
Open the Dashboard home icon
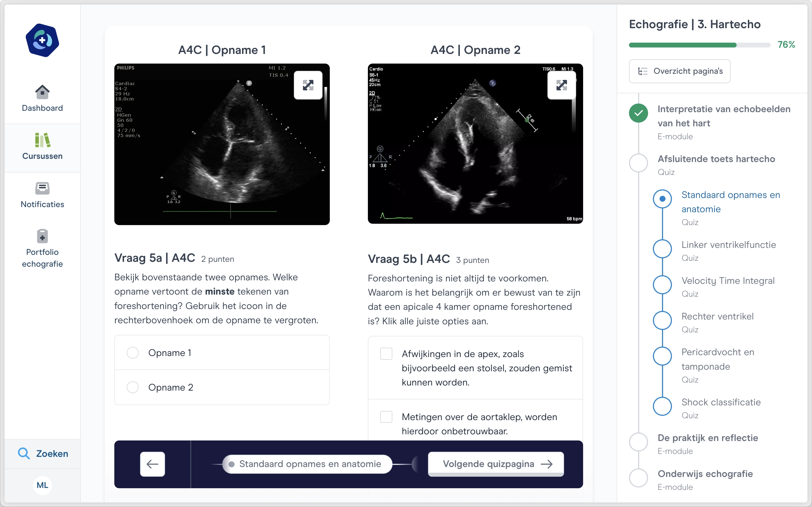42,92
